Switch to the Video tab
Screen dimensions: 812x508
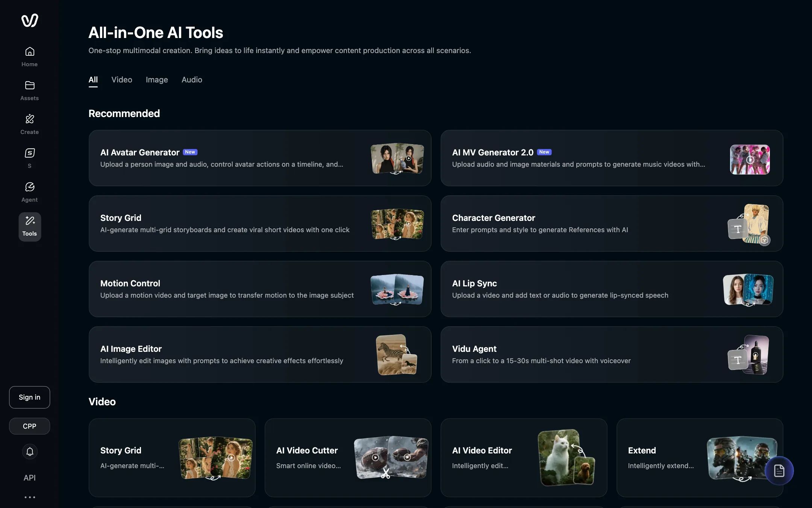click(122, 80)
